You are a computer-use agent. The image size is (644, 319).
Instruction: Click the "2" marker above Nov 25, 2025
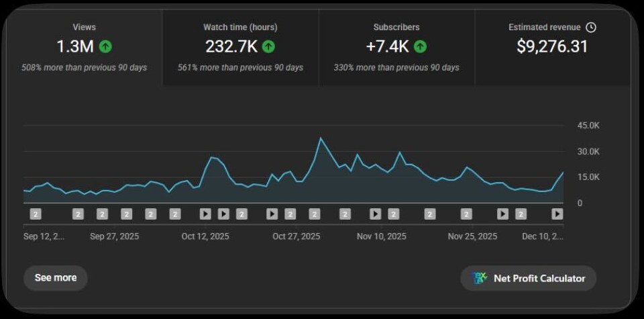tap(466, 214)
